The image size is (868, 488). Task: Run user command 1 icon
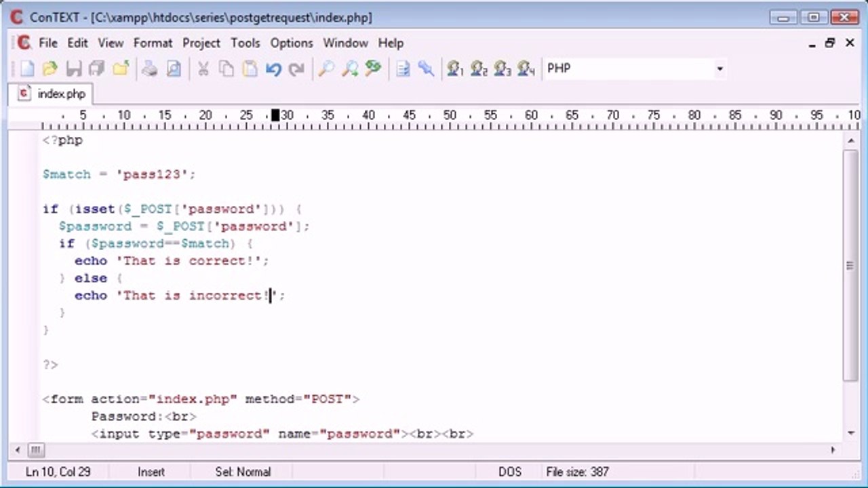coord(455,68)
